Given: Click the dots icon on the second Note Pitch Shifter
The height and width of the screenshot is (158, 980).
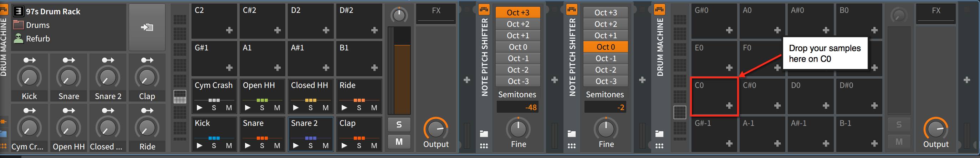Looking at the screenshot, I should coord(571,145).
